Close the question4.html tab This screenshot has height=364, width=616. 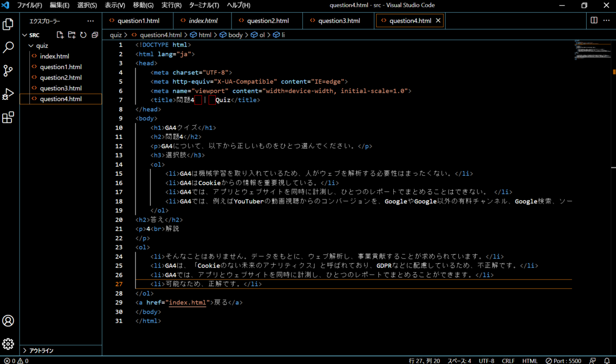(x=438, y=21)
